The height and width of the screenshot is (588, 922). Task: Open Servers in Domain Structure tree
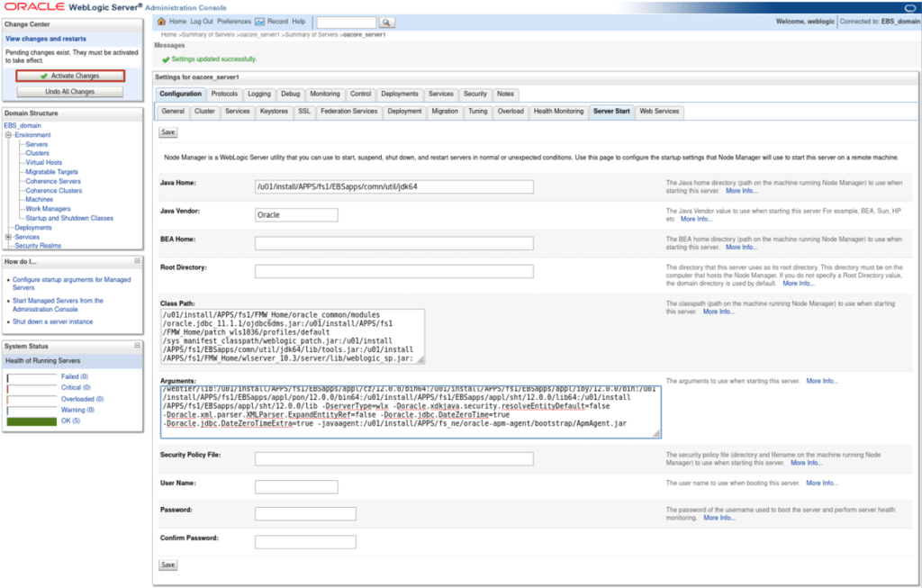pyautogui.click(x=37, y=144)
